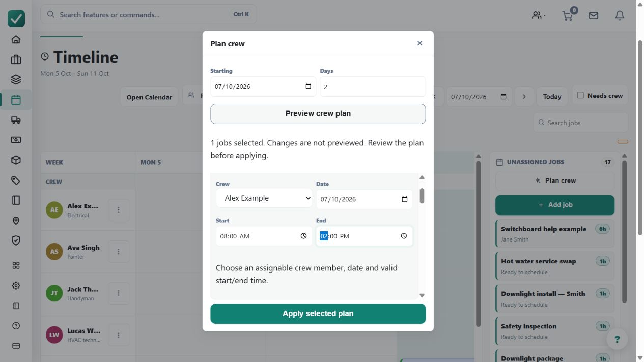This screenshot has height=362, width=644.
Task: Click Apply selected plan button
Action: (318, 314)
